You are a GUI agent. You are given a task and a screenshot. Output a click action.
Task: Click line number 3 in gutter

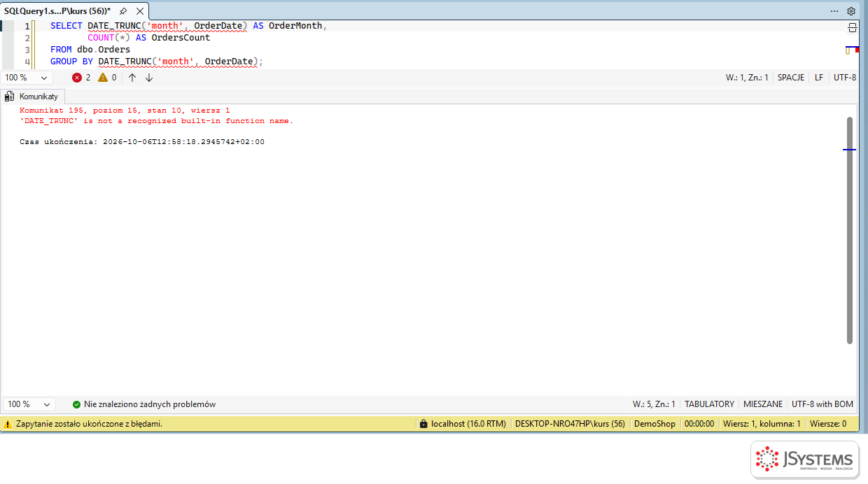(27, 50)
